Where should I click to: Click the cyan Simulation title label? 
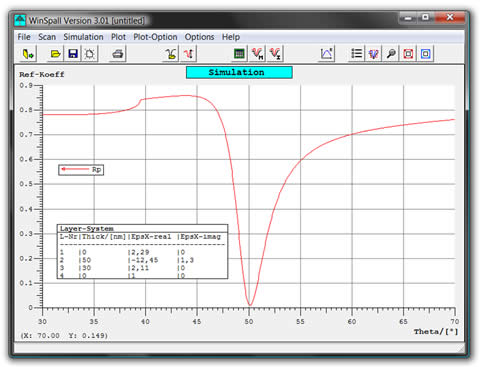tap(239, 72)
